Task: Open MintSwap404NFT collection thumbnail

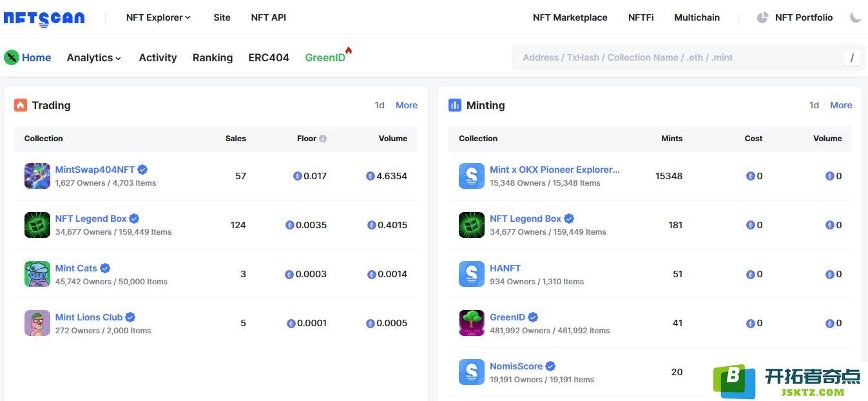Action: 37,176
